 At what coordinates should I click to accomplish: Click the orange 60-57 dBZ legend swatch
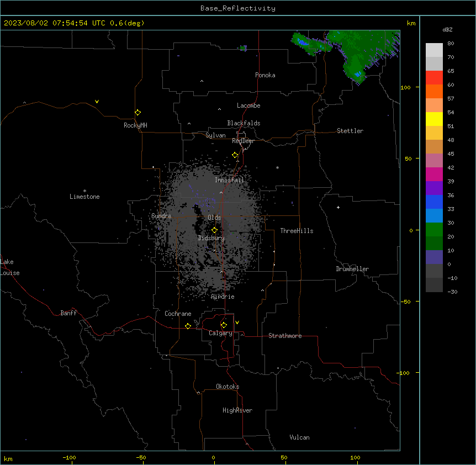coord(434,91)
